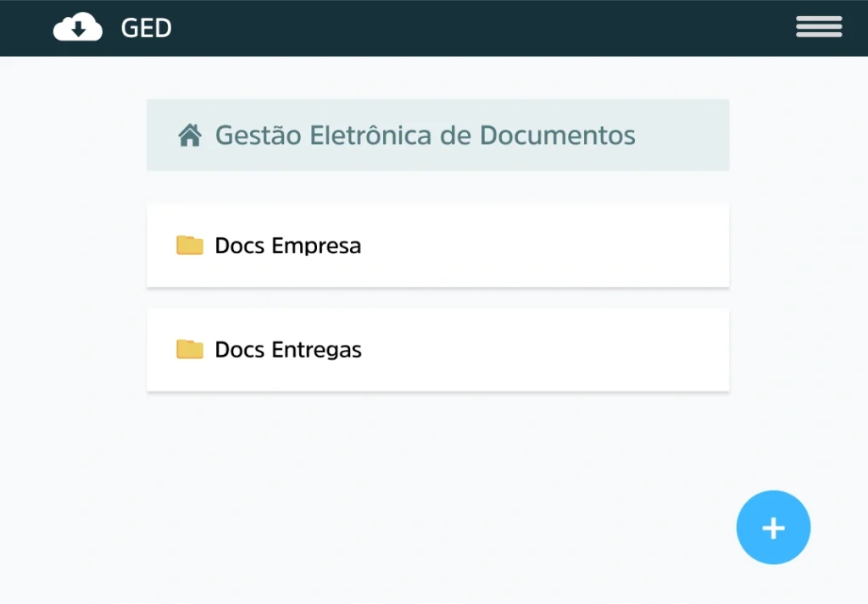The image size is (868, 604).
Task: Click the Docs Entregas folder icon
Action: [190, 350]
